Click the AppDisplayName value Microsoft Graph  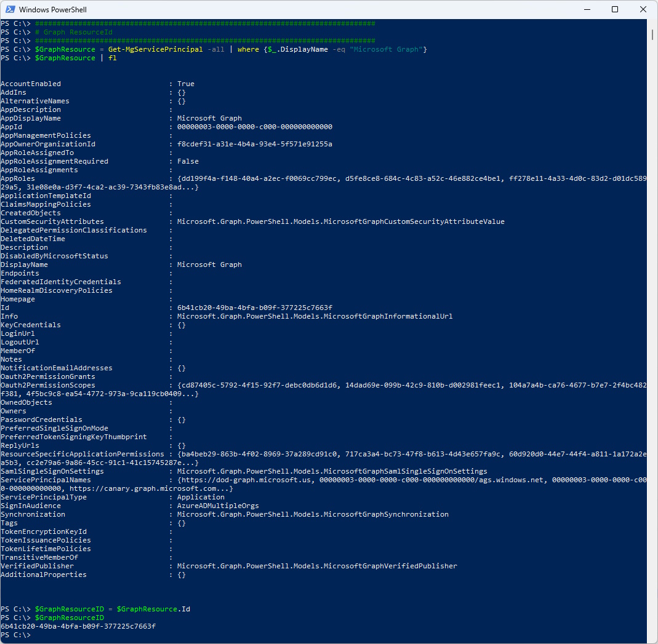pyautogui.click(x=209, y=118)
